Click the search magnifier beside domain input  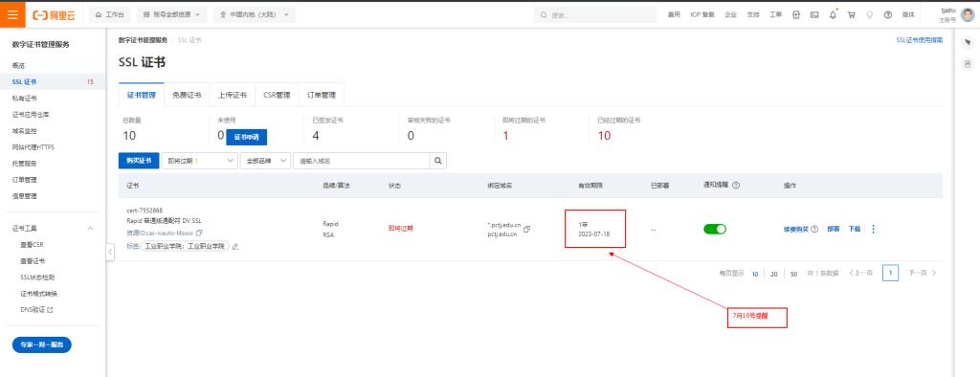pyautogui.click(x=438, y=161)
